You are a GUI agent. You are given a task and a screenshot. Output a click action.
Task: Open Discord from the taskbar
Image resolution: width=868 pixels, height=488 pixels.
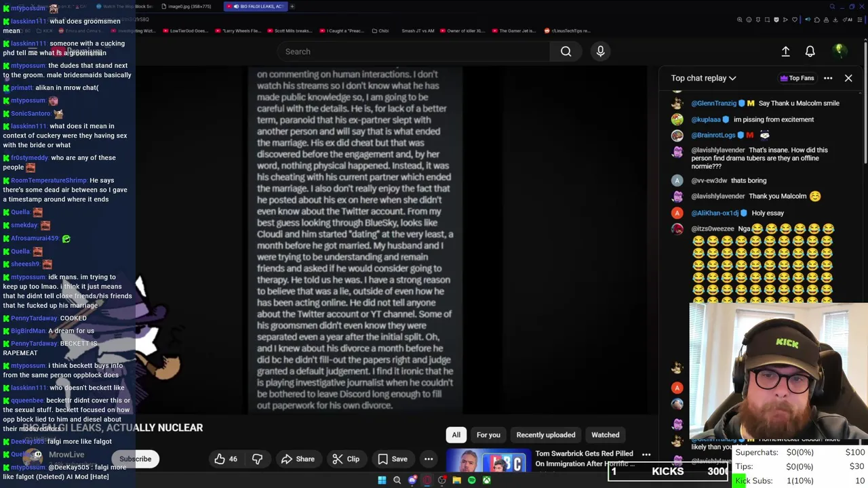pos(412,481)
